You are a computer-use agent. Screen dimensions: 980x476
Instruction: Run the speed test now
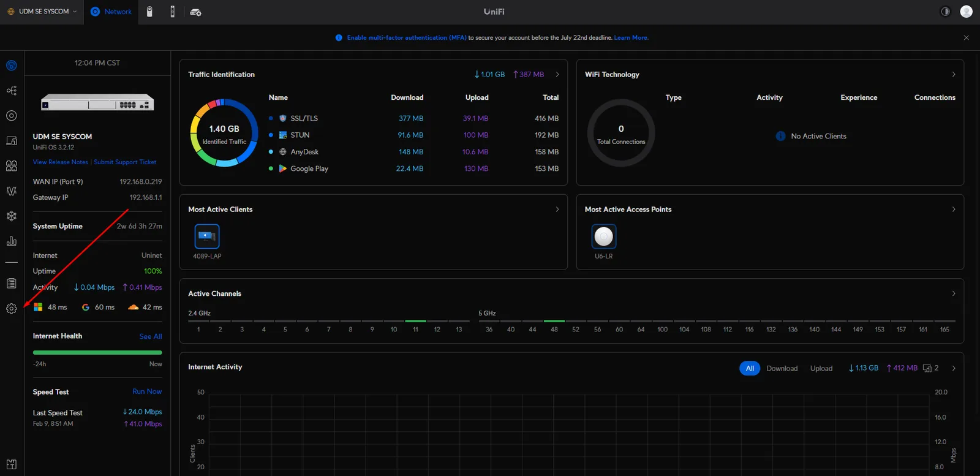[147, 391]
